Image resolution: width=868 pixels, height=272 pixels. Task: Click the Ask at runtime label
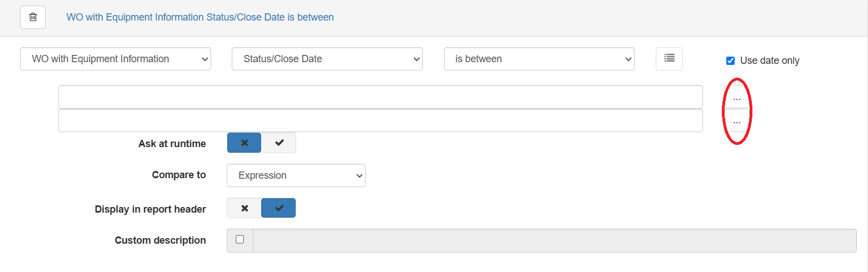172,144
